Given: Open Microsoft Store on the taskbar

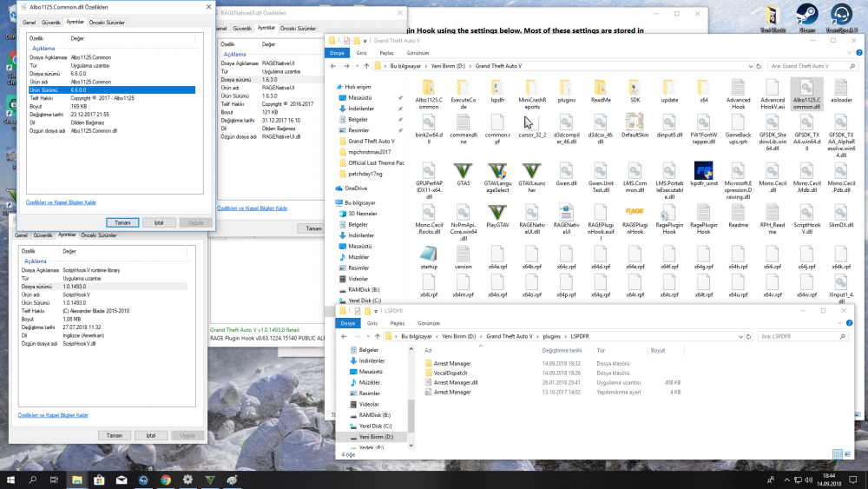Looking at the screenshot, I should [x=99, y=479].
